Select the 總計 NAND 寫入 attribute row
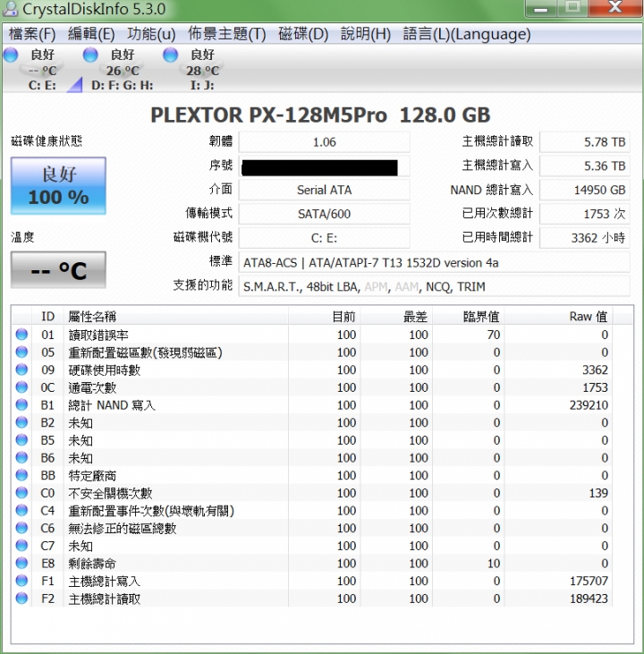This screenshot has height=654, width=644. click(x=312, y=404)
